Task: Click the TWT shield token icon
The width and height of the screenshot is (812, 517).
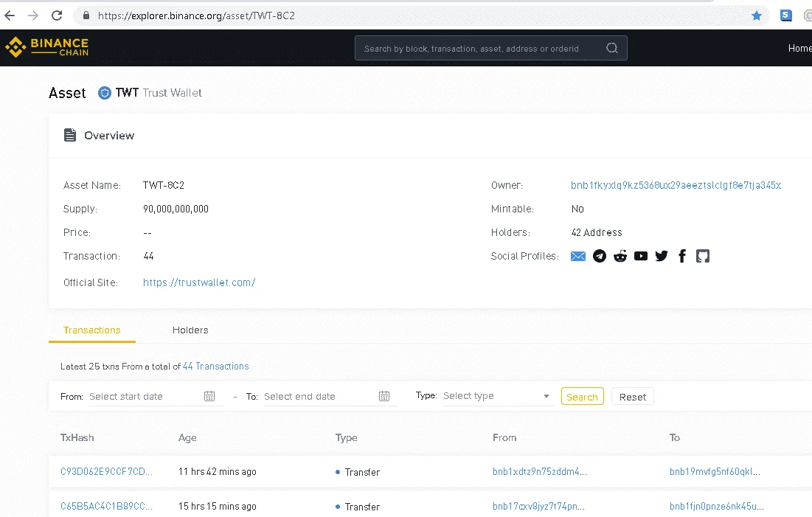Action: 105,93
